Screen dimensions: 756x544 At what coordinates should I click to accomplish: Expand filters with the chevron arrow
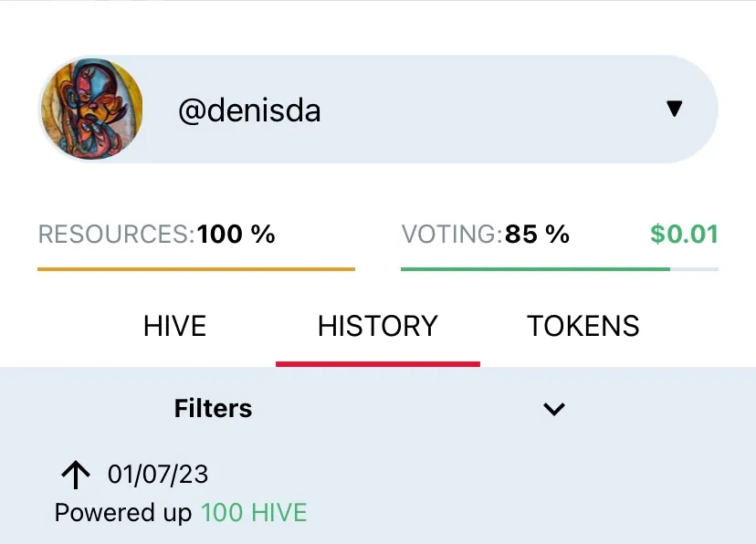click(554, 409)
